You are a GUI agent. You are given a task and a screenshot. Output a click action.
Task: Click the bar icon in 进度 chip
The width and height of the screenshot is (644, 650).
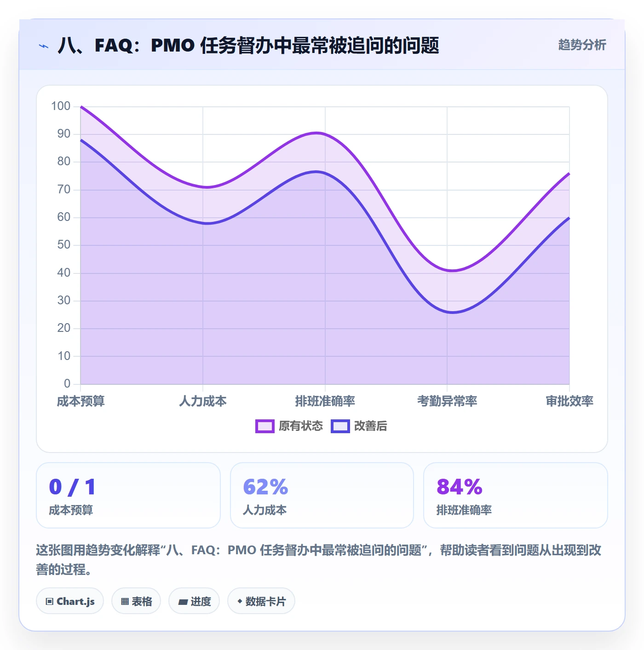[183, 602]
